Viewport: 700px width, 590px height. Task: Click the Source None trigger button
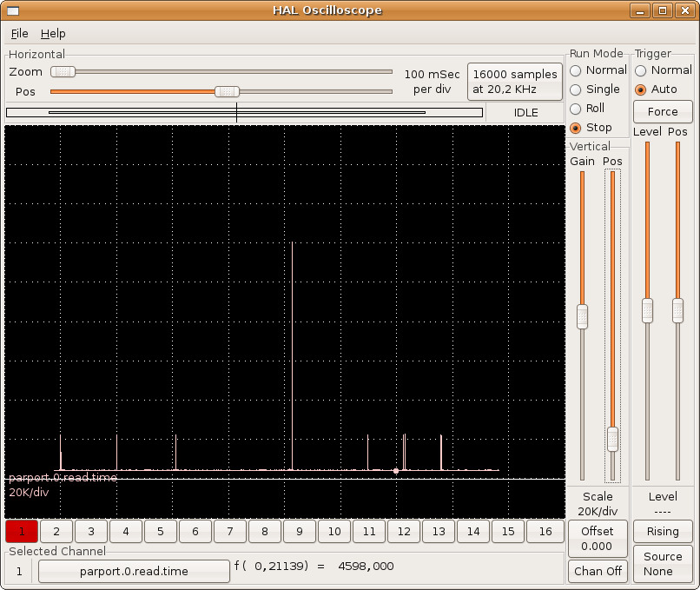663,564
